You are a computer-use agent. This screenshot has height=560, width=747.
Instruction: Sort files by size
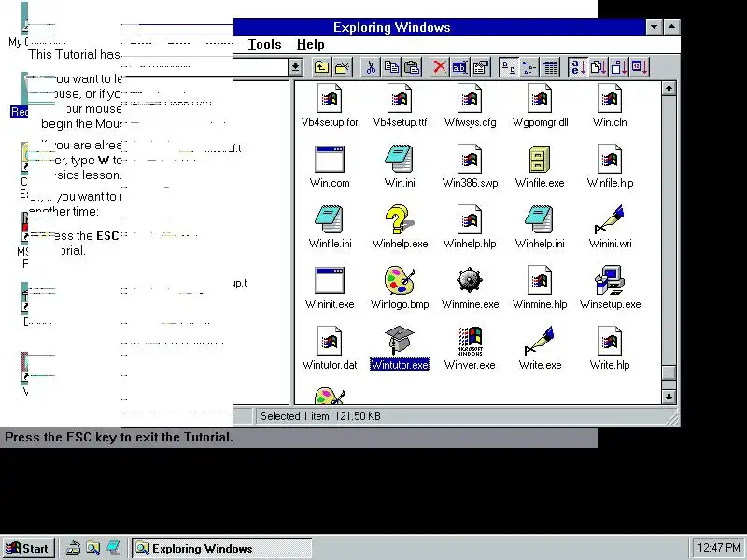point(619,67)
